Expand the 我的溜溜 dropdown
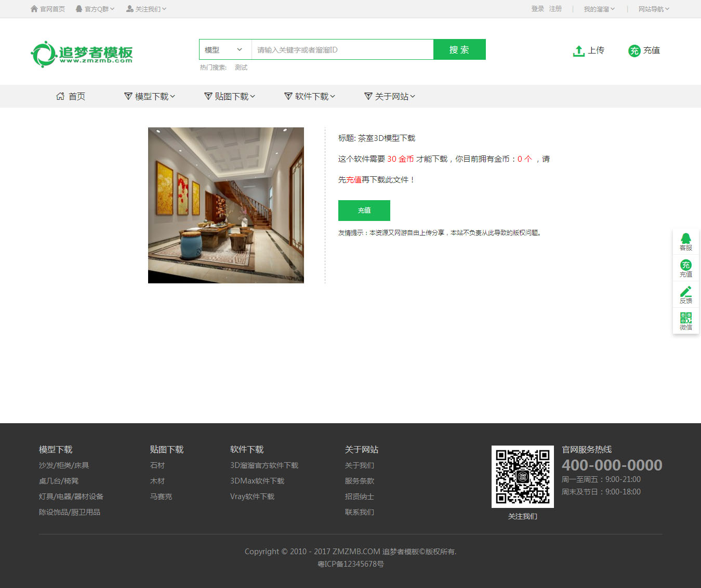This screenshot has width=701, height=588. click(x=599, y=9)
